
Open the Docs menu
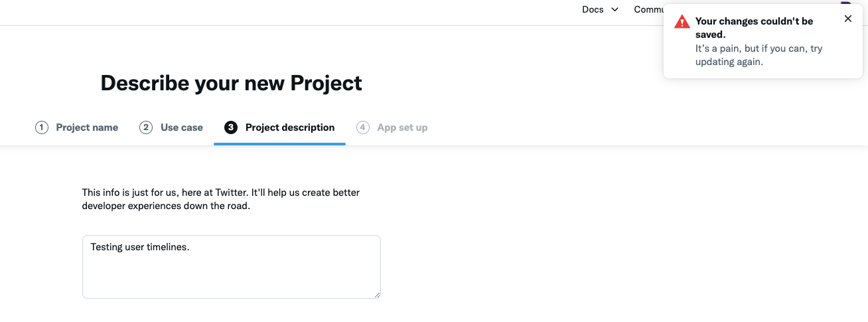click(x=593, y=9)
